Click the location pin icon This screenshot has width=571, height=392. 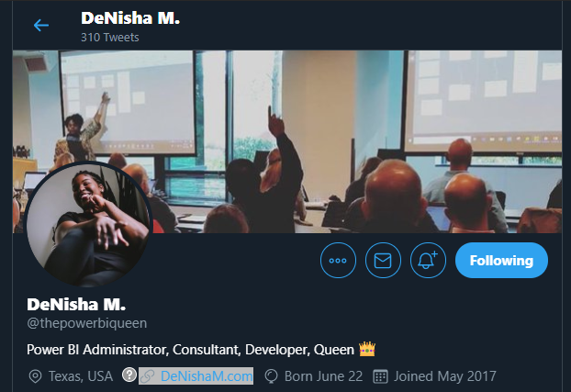35,376
